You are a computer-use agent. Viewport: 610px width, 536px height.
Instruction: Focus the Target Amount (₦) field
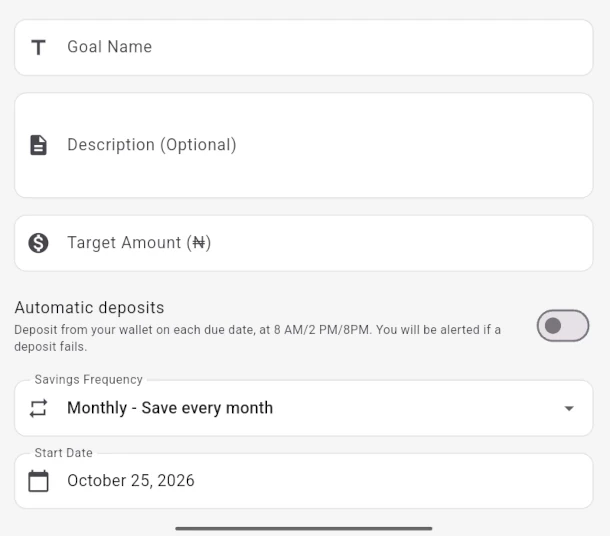coord(304,243)
